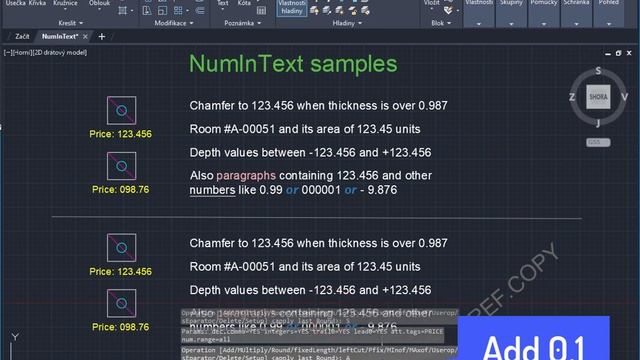Click the last layer icon in Hladiny row

pyautogui.click(x=365, y=11)
